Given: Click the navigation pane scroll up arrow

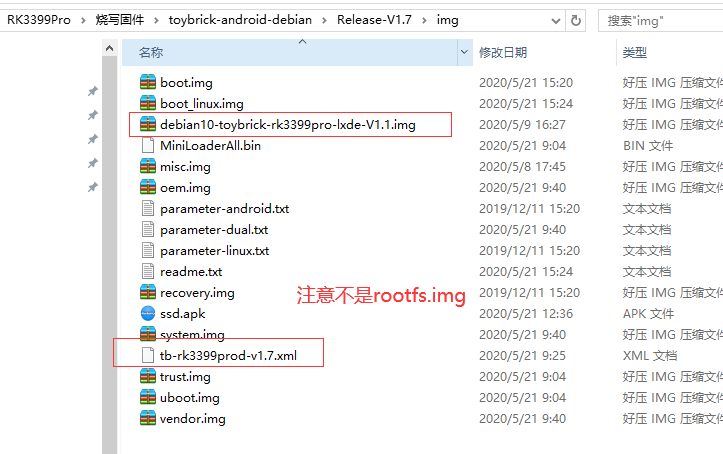Looking at the screenshot, I should tap(109, 48).
